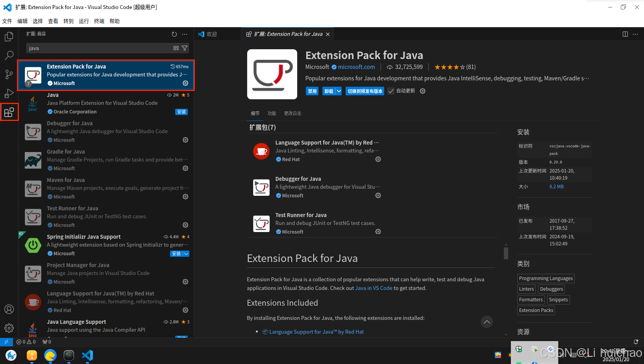This screenshot has height=364, width=644.
Task: Expand the uninstall dropdown arrow
Action: [339, 91]
